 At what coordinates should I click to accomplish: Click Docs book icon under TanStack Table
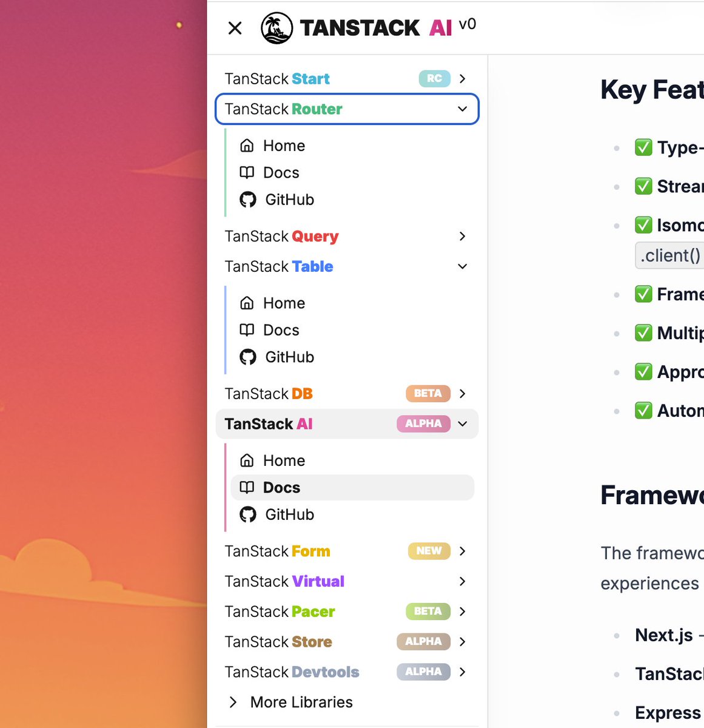click(x=247, y=329)
